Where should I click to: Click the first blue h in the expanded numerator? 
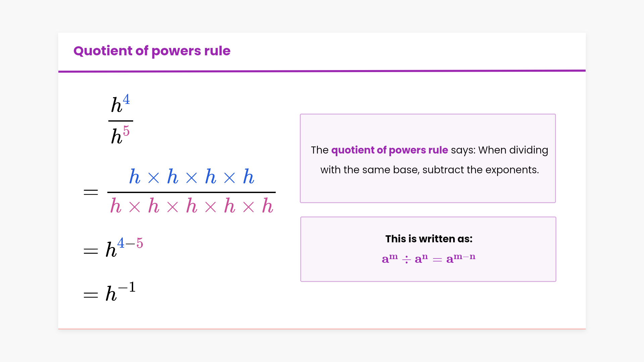[x=135, y=177]
